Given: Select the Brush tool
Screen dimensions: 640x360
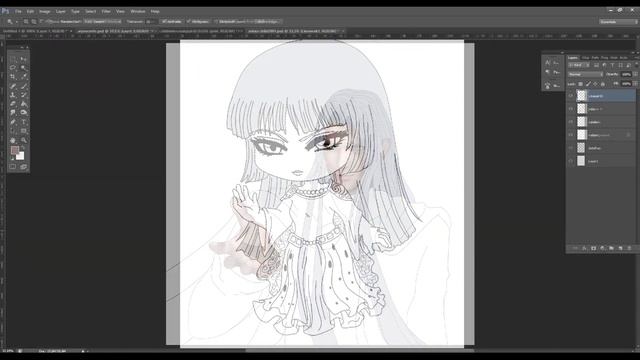Looking at the screenshot, I should click(x=24, y=86).
